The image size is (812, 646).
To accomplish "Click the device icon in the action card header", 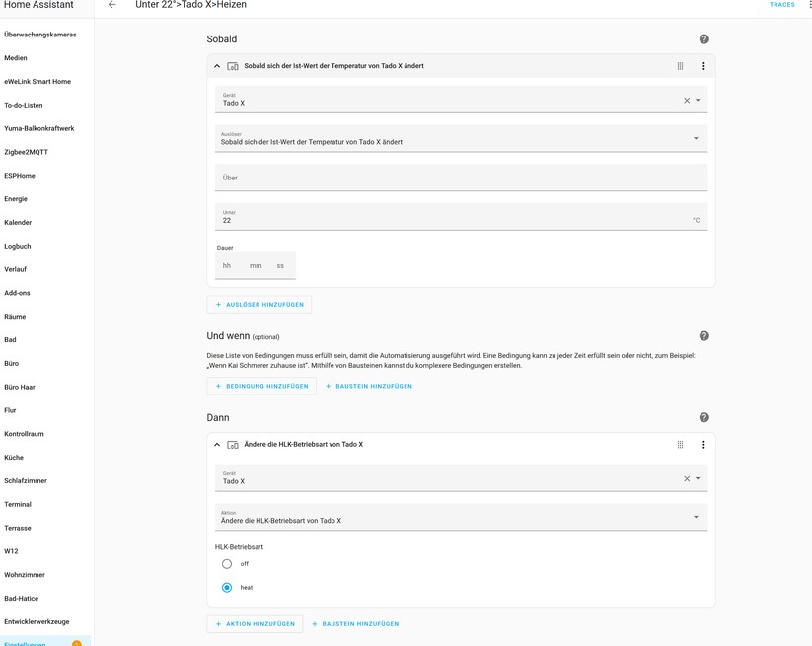I will [x=233, y=444].
